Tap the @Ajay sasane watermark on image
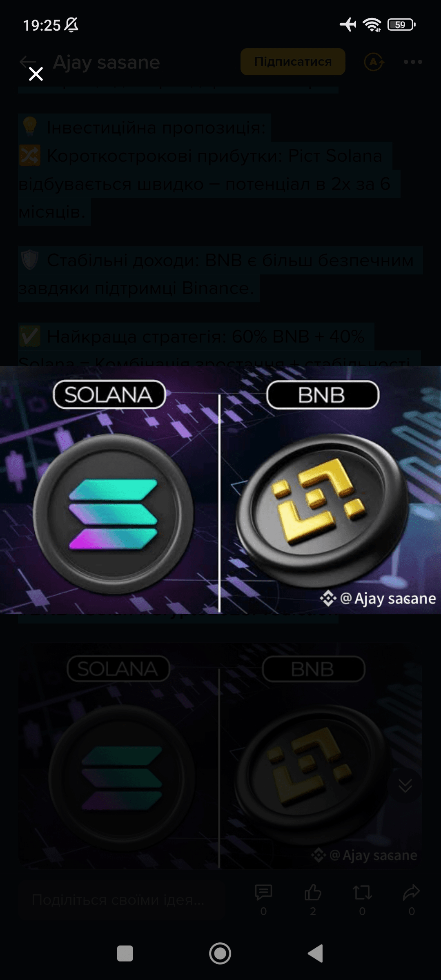The height and width of the screenshot is (980, 441). pyautogui.click(x=378, y=599)
